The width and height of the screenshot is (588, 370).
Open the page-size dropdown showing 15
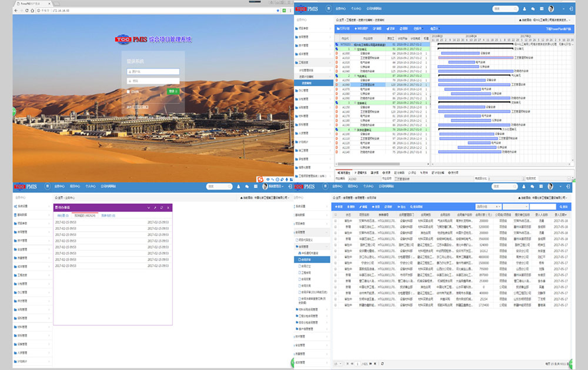point(337,364)
